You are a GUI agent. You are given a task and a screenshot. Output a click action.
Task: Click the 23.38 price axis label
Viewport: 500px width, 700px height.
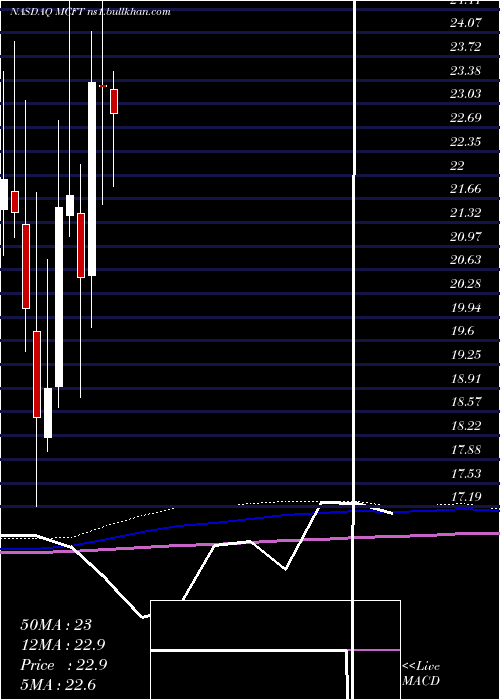(x=466, y=70)
